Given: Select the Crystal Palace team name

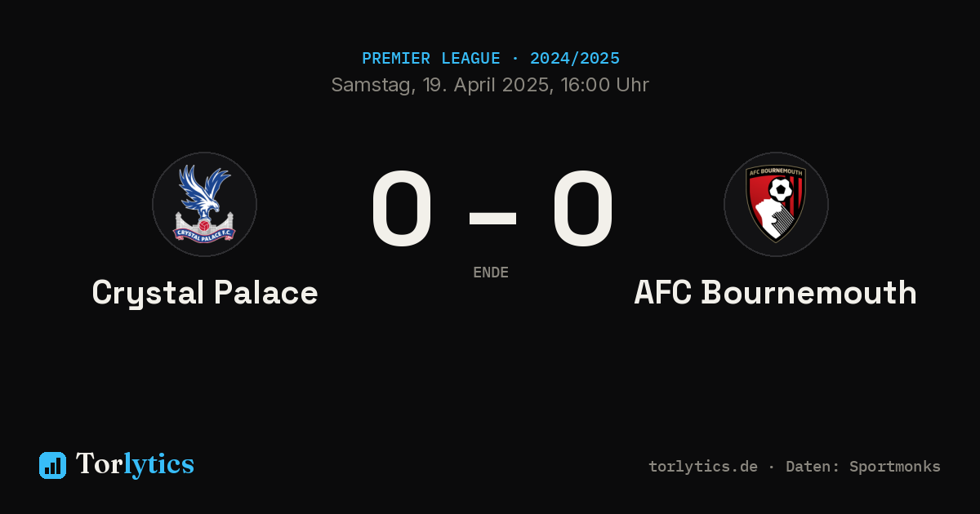Looking at the screenshot, I should [x=205, y=293].
